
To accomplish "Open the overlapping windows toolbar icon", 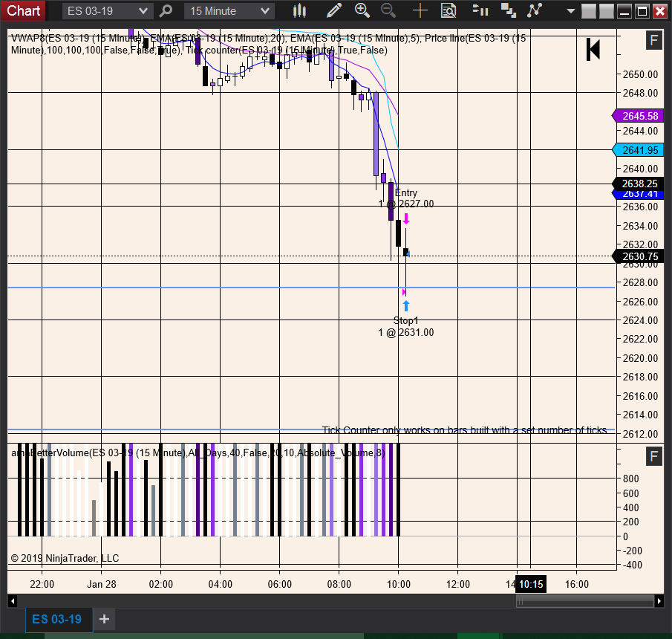I will pyautogui.click(x=509, y=10).
